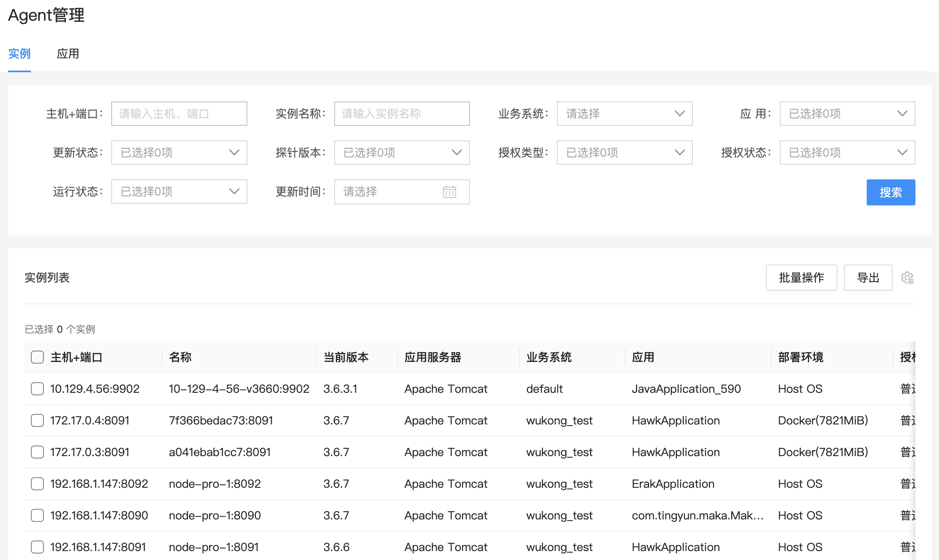Click instance name node-pro-1:8091

(214, 547)
